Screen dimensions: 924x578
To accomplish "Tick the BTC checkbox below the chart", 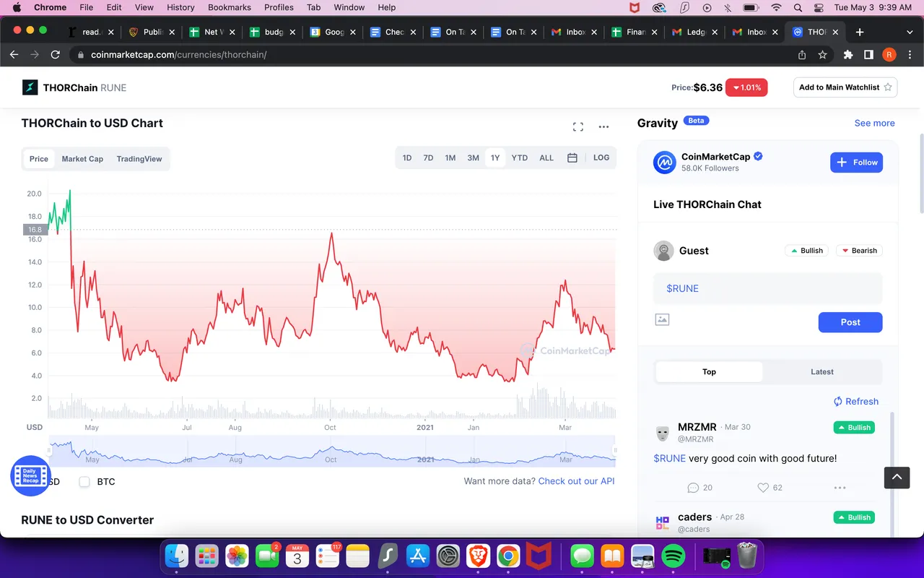I will [x=84, y=481].
